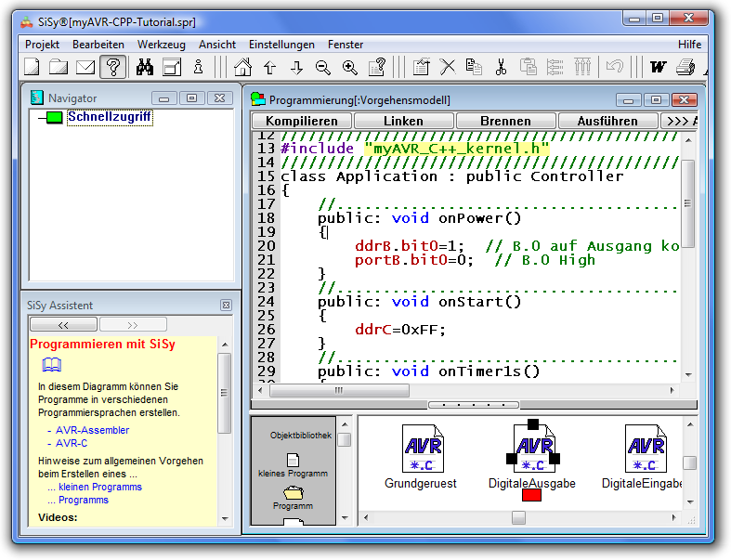Click the home icon in the toolbar
Viewport: 731px width, 560px height.
point(242,67)
